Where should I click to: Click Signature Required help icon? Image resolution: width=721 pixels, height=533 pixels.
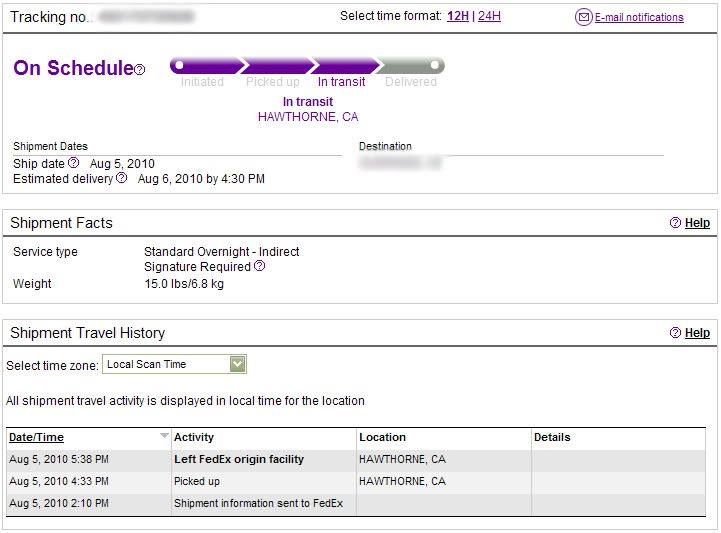[x=259, y=266]
